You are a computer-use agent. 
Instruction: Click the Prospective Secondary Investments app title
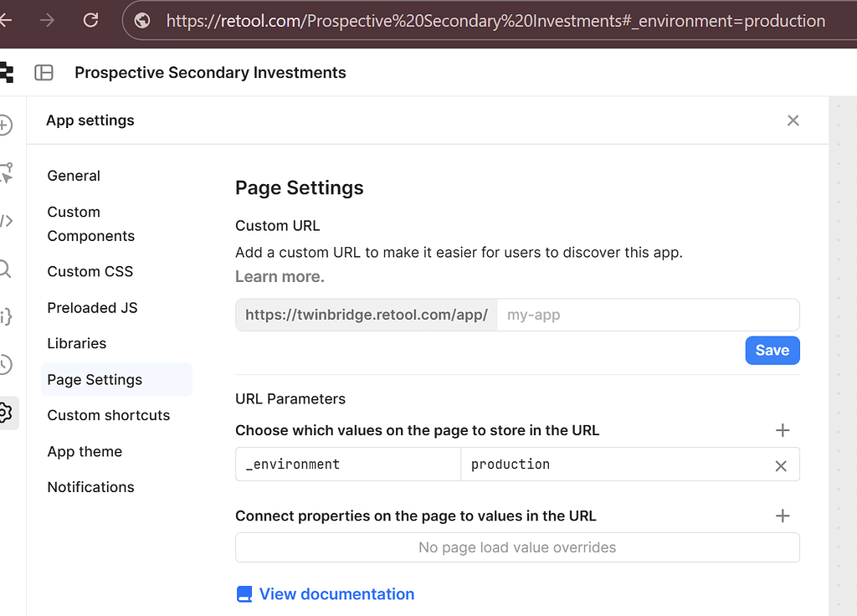pos(210,72)
